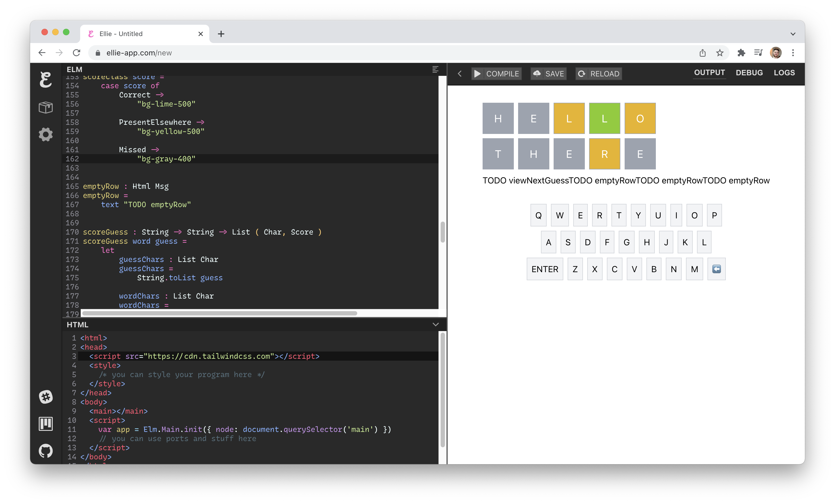The height and width of the screenshot is (504, 835).
Task: Open the Trello board icon in sidebar
Action: (x=46, y=424)
